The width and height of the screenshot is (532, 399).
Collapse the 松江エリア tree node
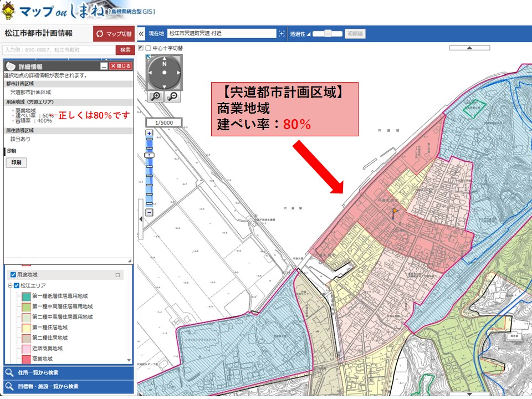10,285
